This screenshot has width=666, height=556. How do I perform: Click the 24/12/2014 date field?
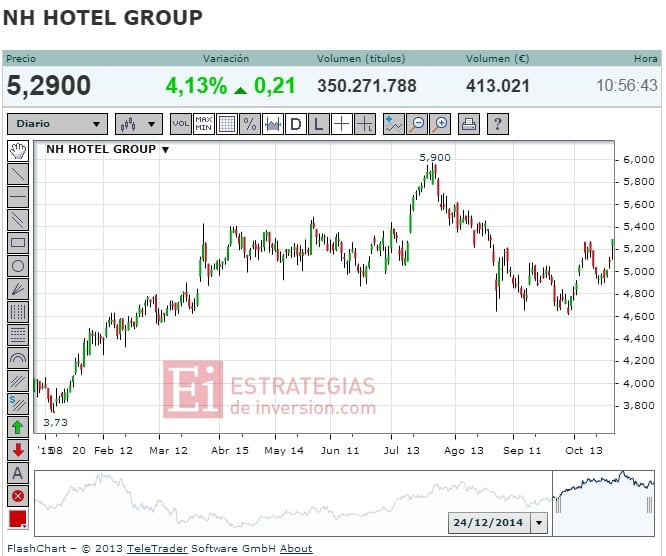click(x=488, y=522)
